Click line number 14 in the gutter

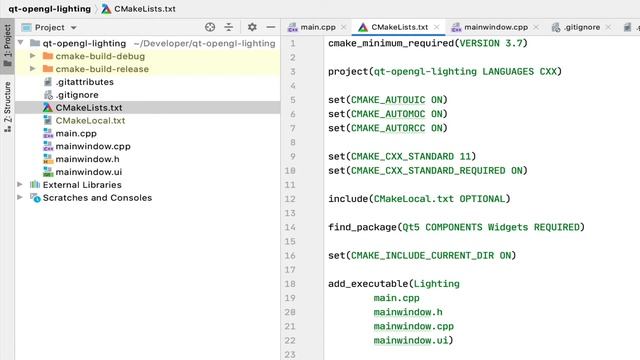pos(290,227)
